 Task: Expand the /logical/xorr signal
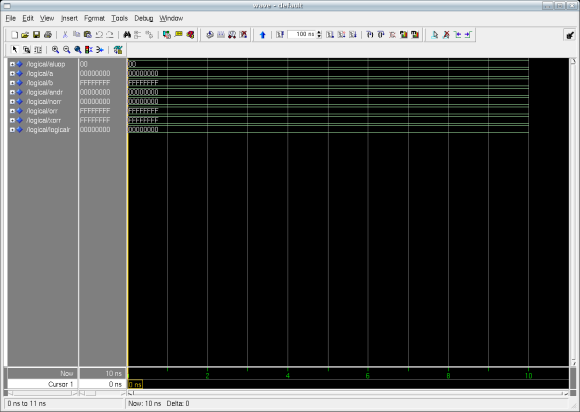coord(12,120)
